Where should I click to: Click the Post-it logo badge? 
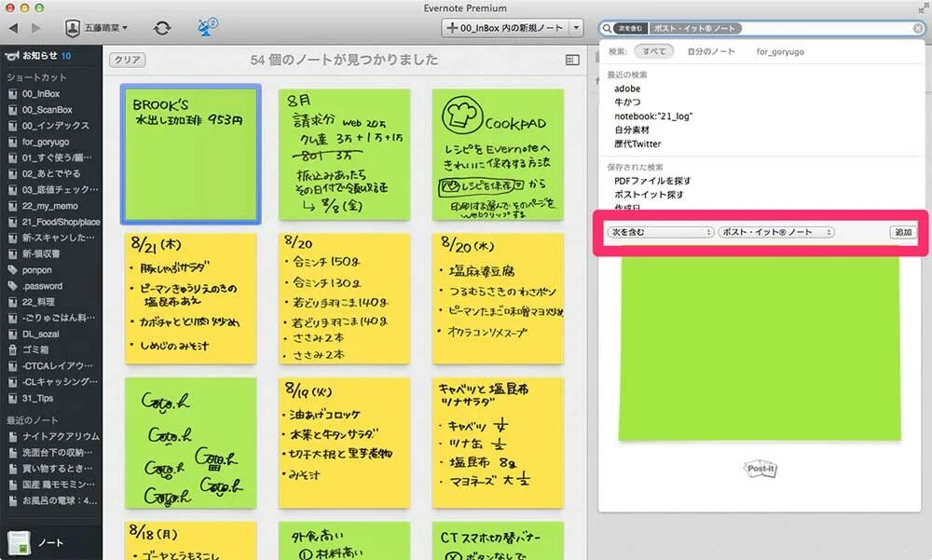(761, 469)
